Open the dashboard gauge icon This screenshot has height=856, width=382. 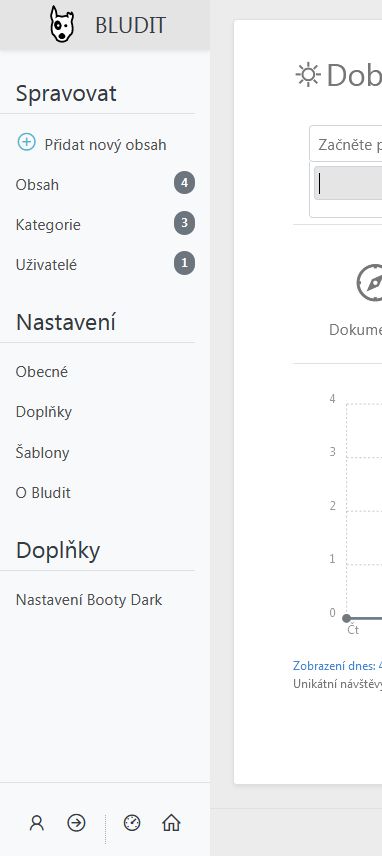coord(132,823)
